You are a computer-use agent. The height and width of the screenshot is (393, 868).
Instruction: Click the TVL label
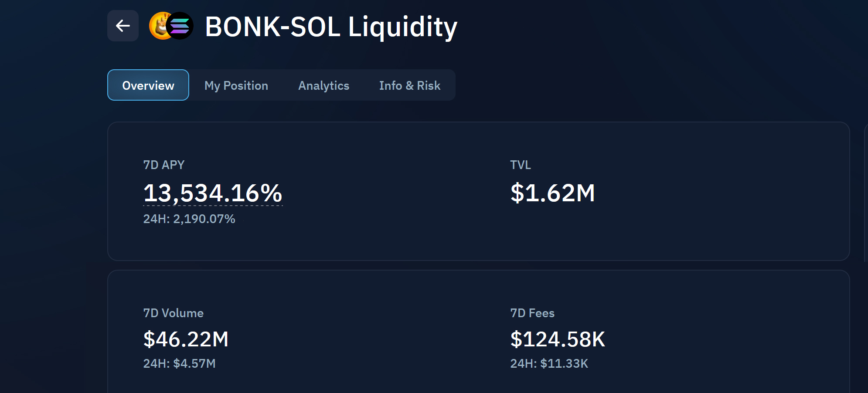click(521, 165)
